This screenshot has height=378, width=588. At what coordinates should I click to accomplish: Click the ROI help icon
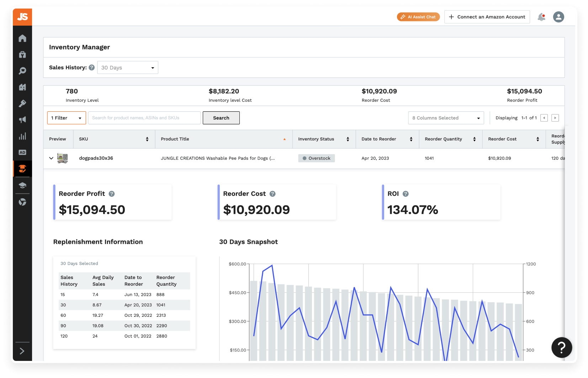406,194
